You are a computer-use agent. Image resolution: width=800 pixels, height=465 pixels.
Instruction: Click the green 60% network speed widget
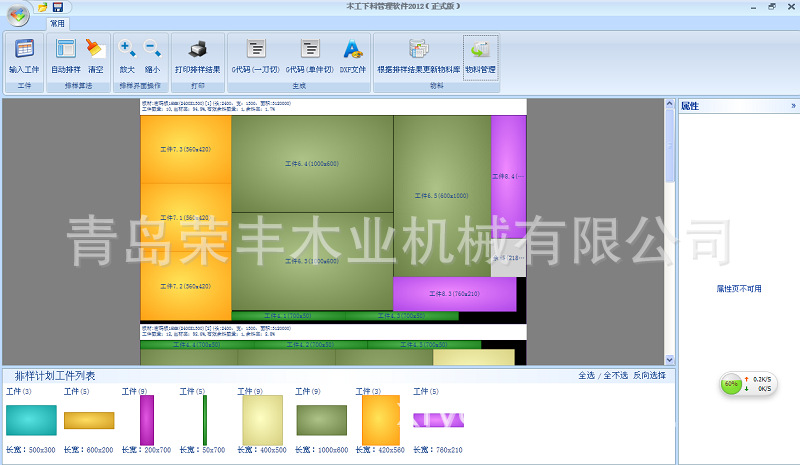731,384
